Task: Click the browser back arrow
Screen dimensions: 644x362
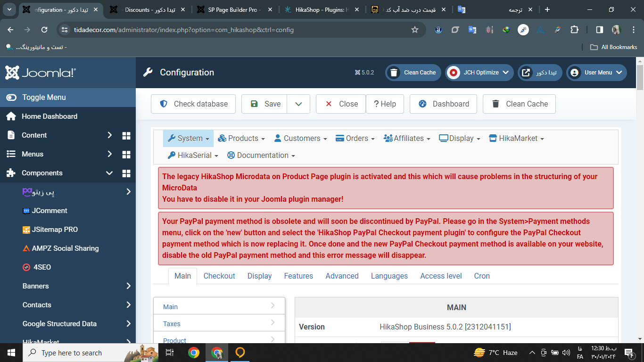Action: (x=11, y=30)
